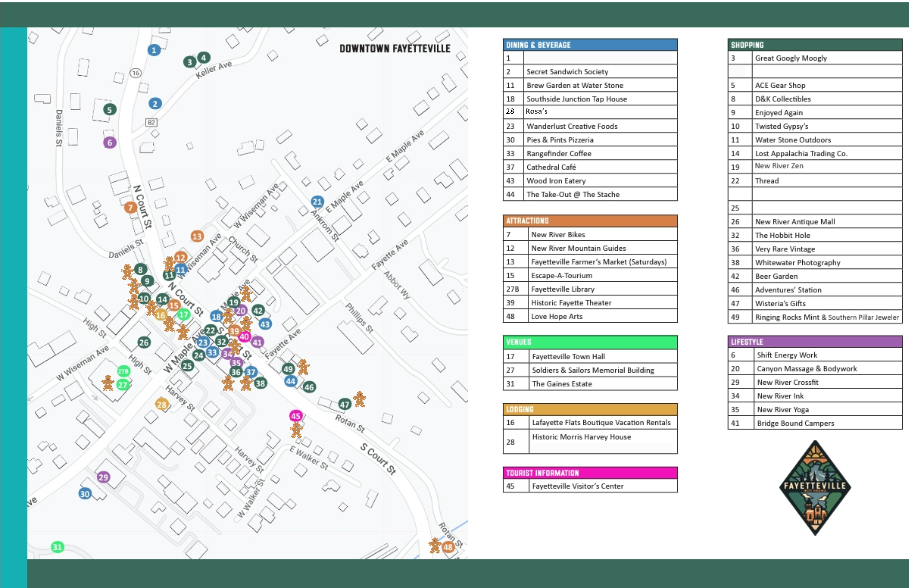909x588 pixels.
Task: Select Escape-A-Tourium entry
Action: click(590, 275)
